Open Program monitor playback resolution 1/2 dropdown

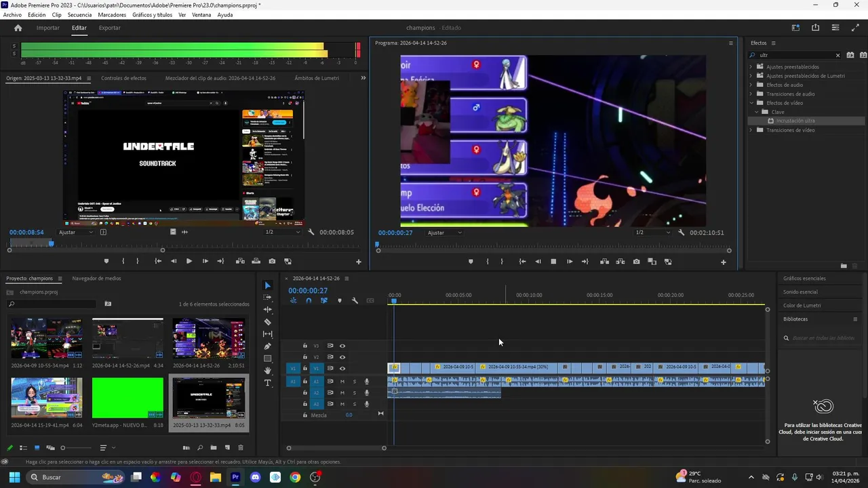[652, 232]
